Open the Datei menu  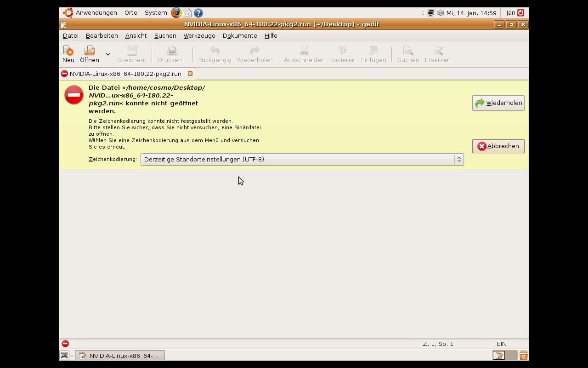pyautogui.click(x=71, y=35)
